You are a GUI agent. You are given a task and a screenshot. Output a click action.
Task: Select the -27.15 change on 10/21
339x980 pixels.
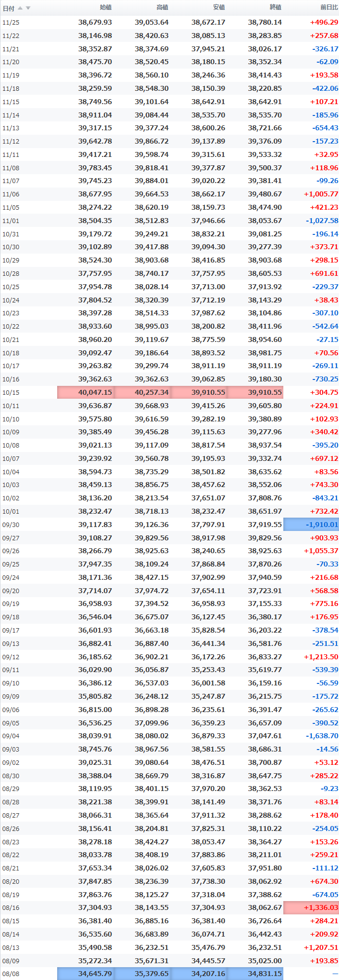point(327,340)
